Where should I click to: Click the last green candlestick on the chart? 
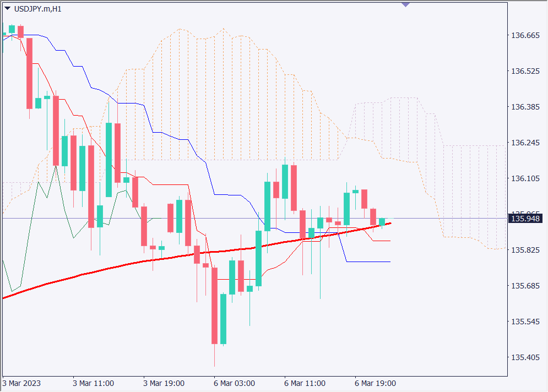click(382, 221)
